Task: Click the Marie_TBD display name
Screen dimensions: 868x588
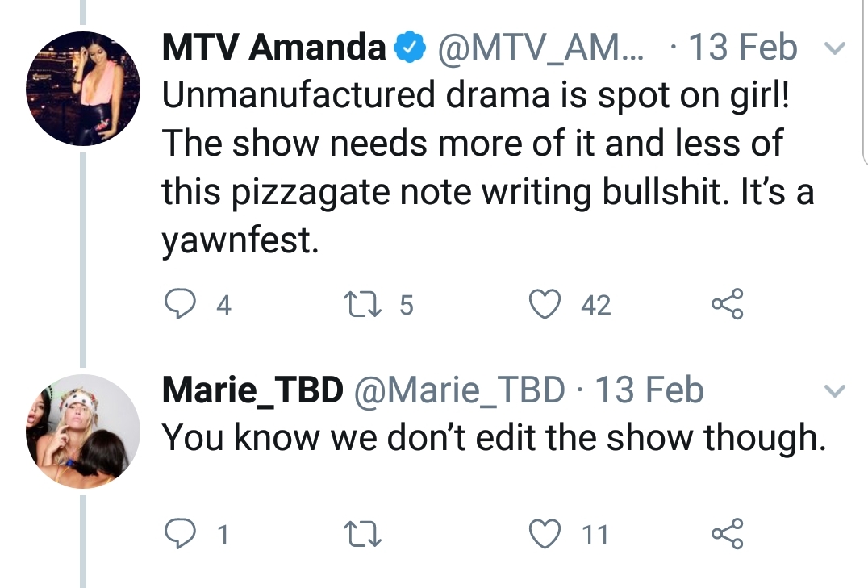Action: [252, 391]
